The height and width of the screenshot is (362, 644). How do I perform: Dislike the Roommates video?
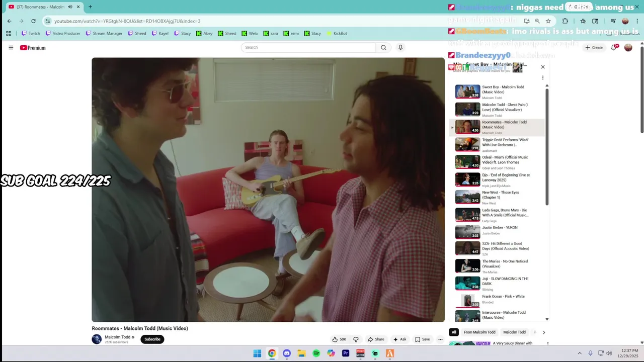click(x=356, y=339)
